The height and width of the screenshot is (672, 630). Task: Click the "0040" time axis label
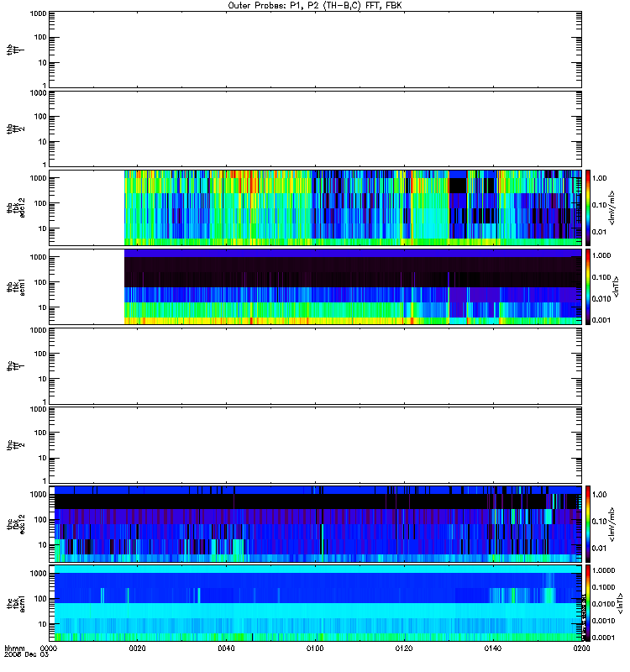point(226,648)
